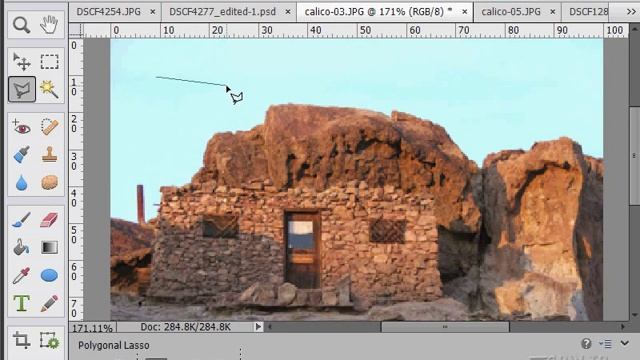The height and width of the screenshot is (360, 640).
Task: Click the 171.11% zoom level field
Action: click(92, 328)
